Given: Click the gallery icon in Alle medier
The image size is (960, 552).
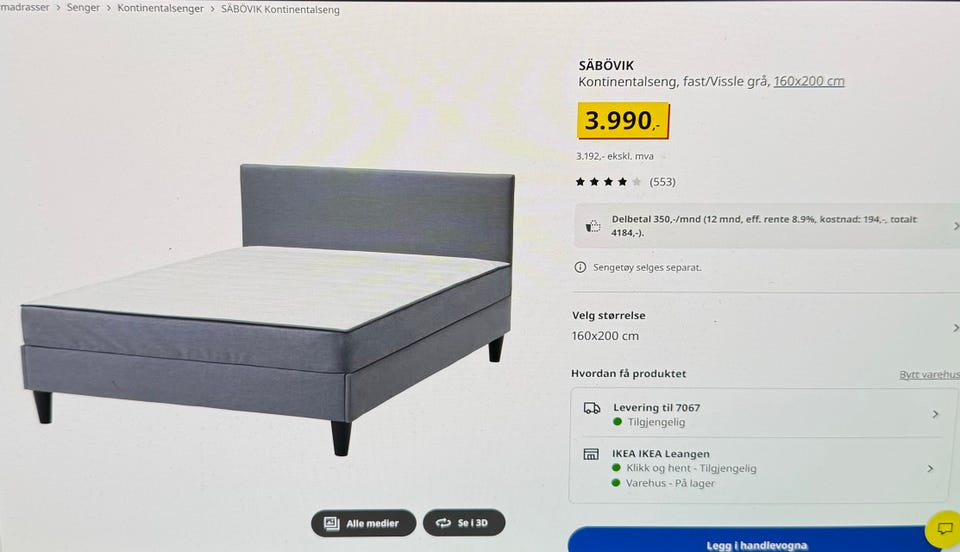Looking at the screenshot, I should [331, 523].
